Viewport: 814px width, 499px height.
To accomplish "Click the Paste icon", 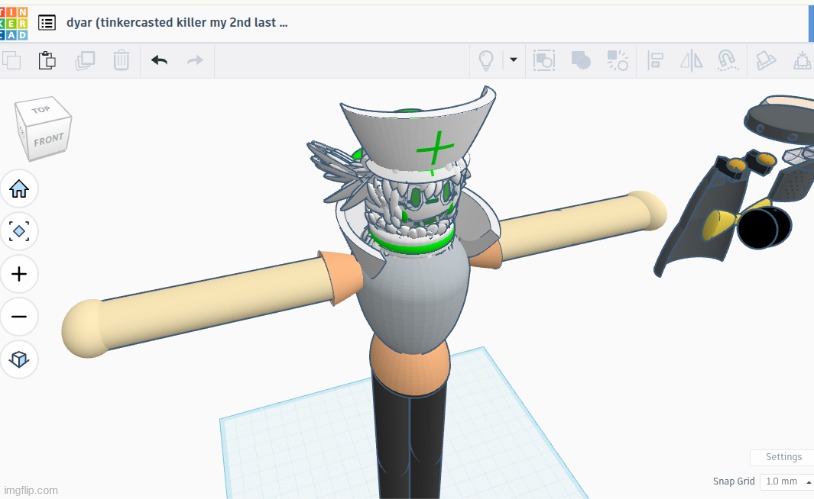I will pos(47,60).
